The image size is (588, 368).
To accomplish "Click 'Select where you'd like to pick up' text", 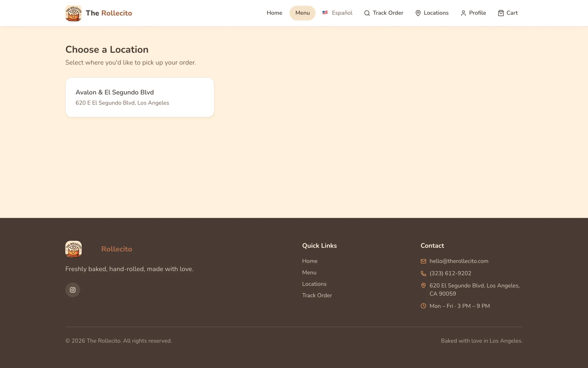I will pyautogui.click(x=131, y=63).
